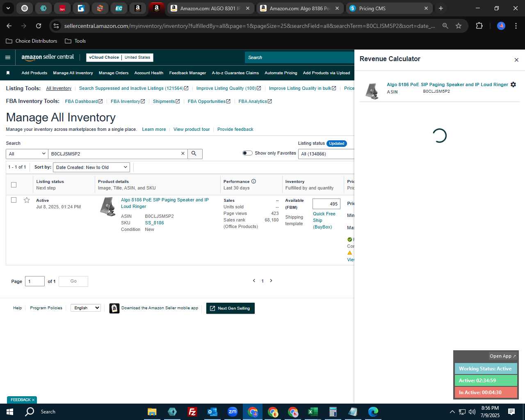
Task: Open notifications icon in system tray
Action: tap(511, 412)
